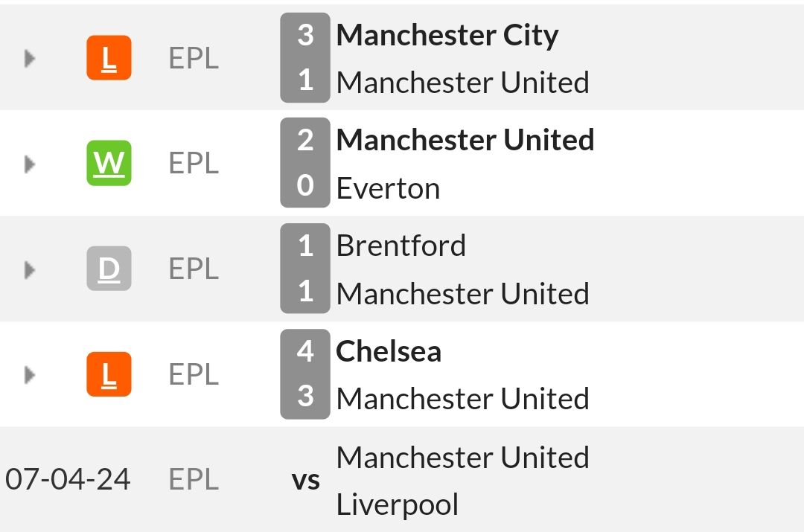Open Liverpool team link
Screen dimensions: 804x532
[x=398, y=504]
